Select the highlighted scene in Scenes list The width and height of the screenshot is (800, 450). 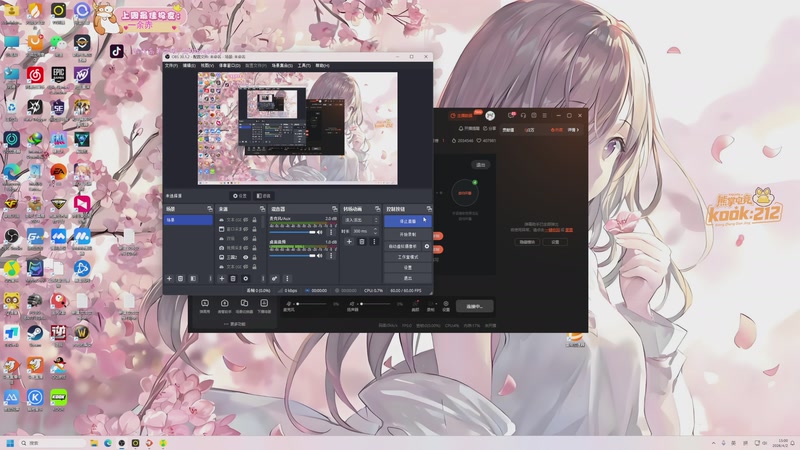[188, 220]
